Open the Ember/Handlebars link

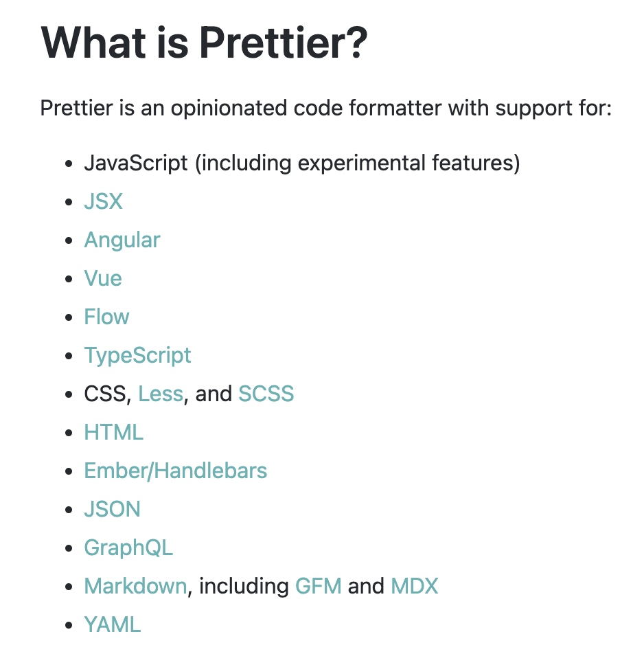[x=176, y=471]
